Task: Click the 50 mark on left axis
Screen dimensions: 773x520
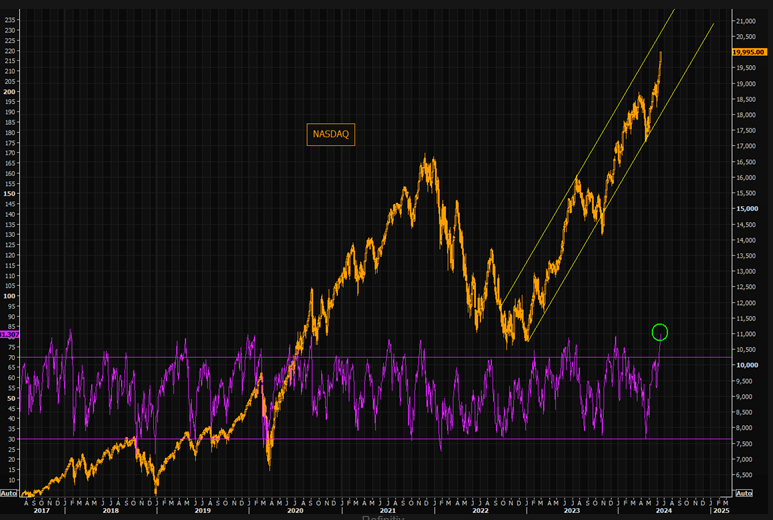Action: 11,398
